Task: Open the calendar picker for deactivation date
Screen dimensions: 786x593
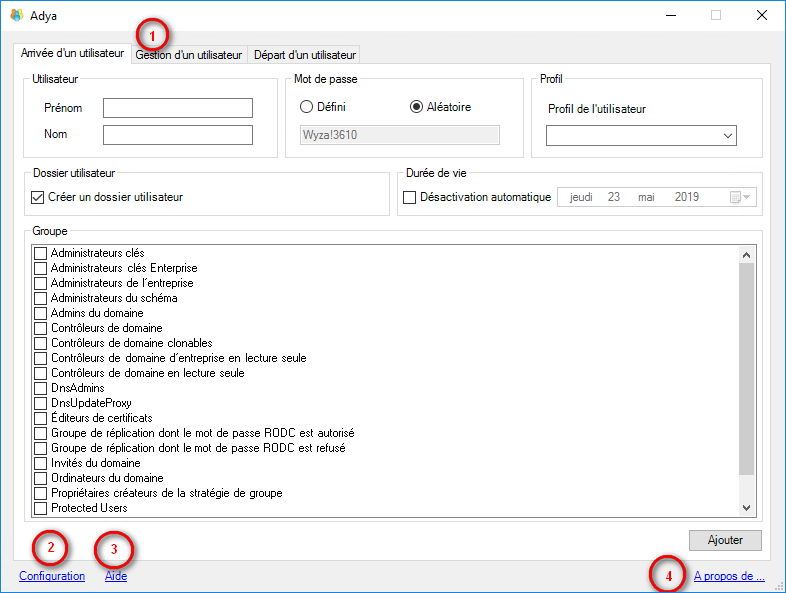Action: pos(741,197)
